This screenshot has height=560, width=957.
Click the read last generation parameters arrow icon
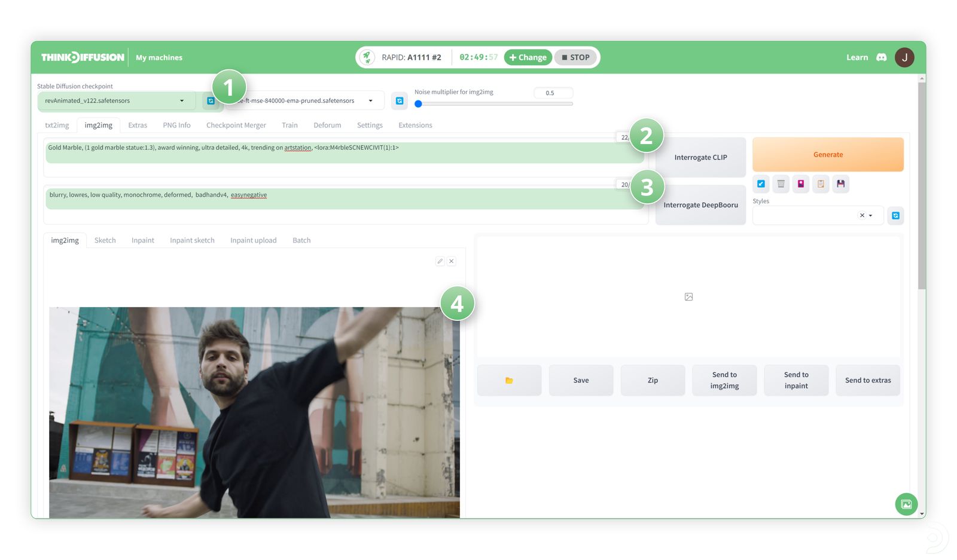pyautogui.click(x=761, y=184)
